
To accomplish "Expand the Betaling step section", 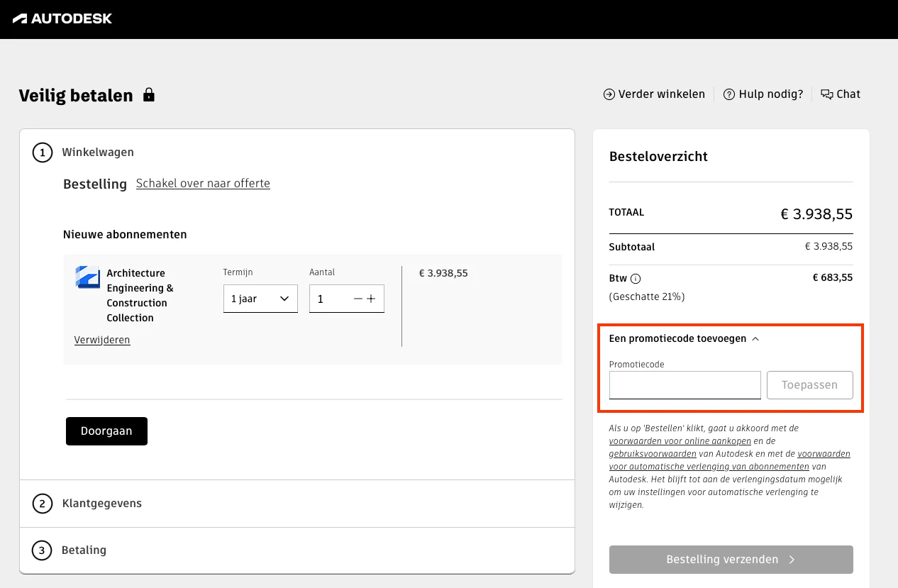I will click(x=84, y=550).
